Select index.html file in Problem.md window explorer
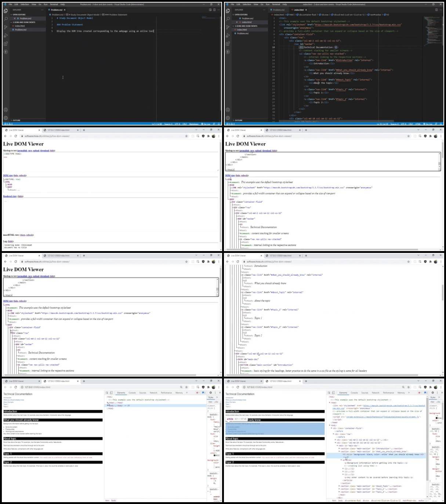The image size is (446, 504). (x=20, y=26)
